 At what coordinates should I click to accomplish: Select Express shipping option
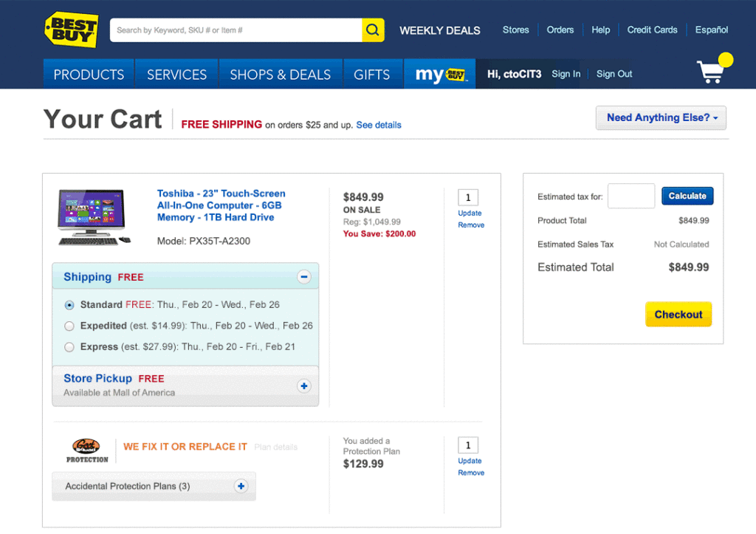(69, 347)
